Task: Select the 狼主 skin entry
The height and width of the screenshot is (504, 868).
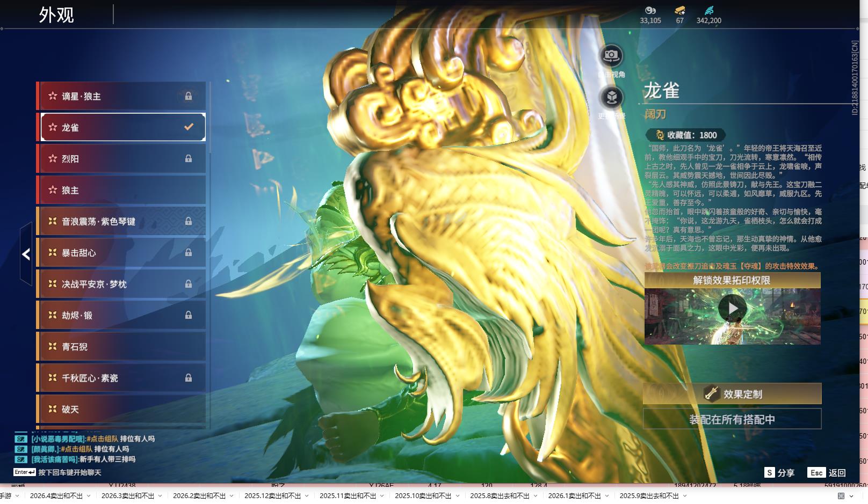Action: coord(121,190)
